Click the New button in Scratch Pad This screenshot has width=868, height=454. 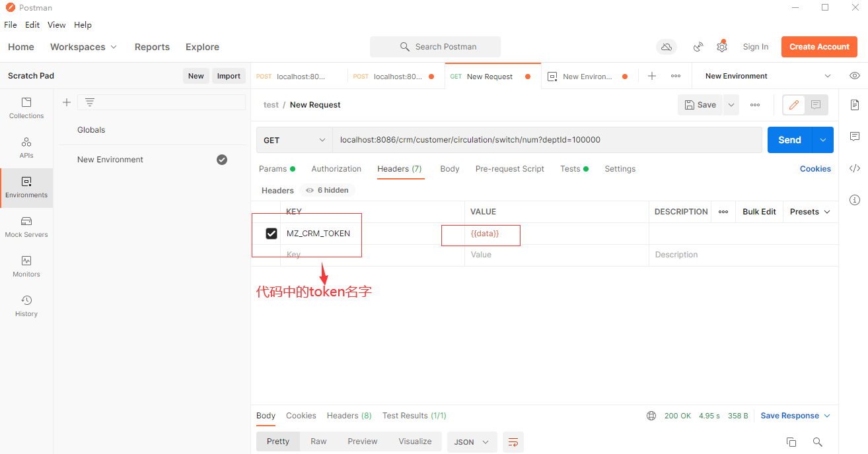pos(196,76)
